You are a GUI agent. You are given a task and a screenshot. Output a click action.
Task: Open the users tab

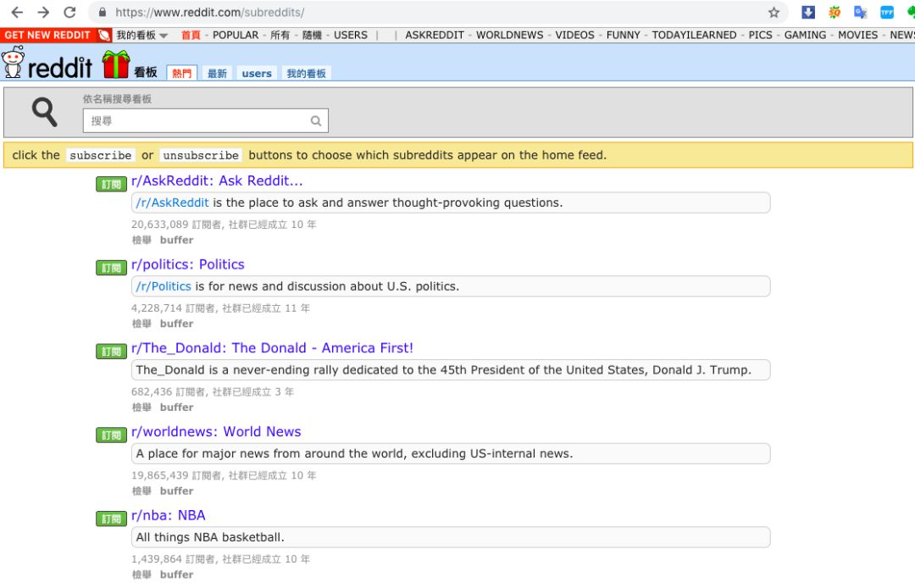pyautogui.click(x=256, y=74)
